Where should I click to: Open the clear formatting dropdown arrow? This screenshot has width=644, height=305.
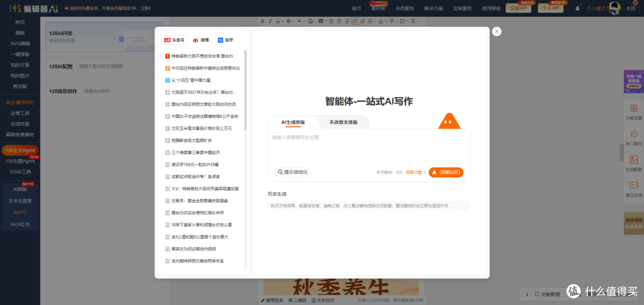click(417, 21)
